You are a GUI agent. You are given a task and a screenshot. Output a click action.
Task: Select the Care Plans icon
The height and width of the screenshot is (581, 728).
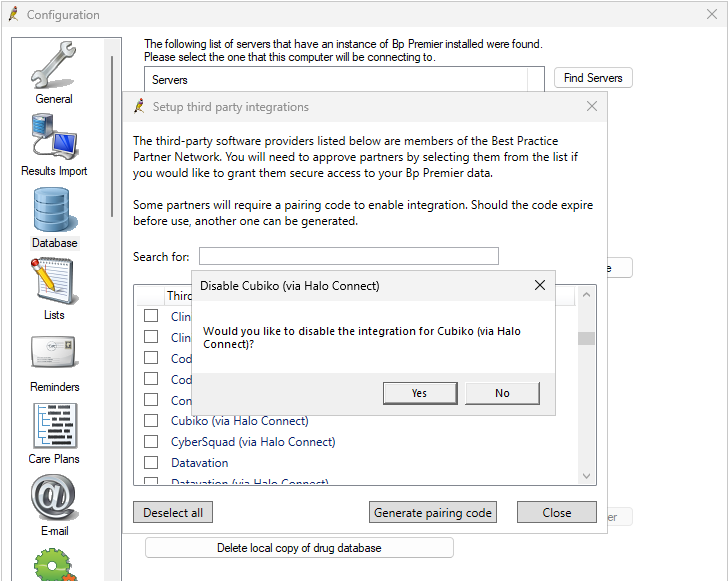point(54,426)
